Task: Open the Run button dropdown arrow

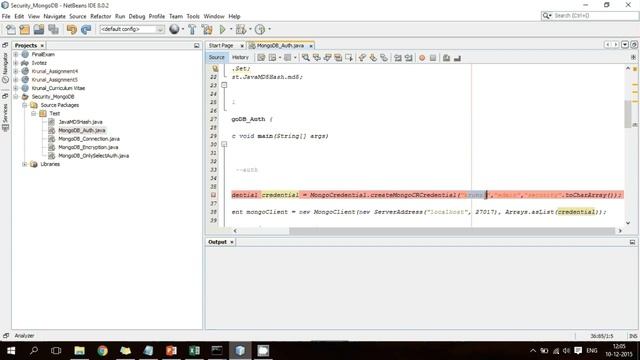Action: pos(231,29)
